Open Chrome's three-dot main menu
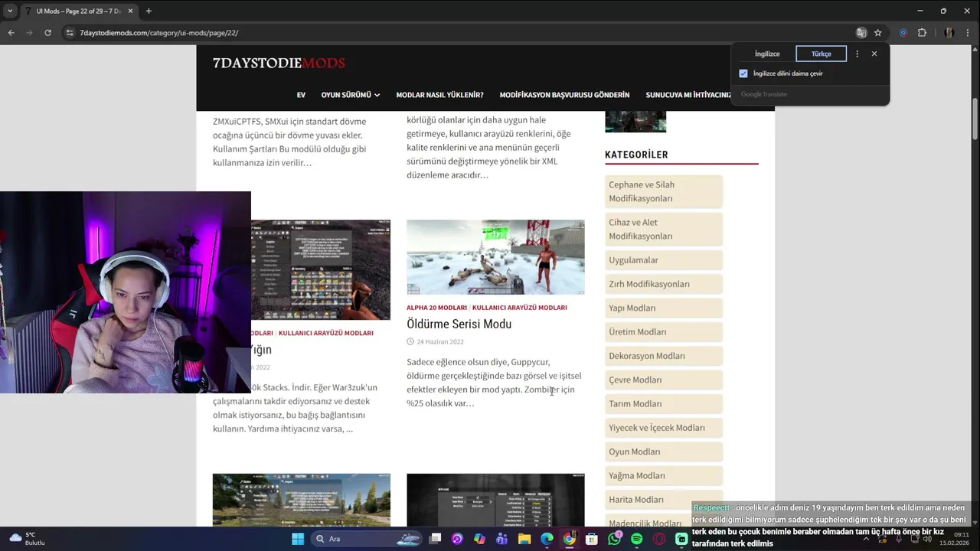Image resolution: width=980 pixels, height=551 pixels. point(968,33)
